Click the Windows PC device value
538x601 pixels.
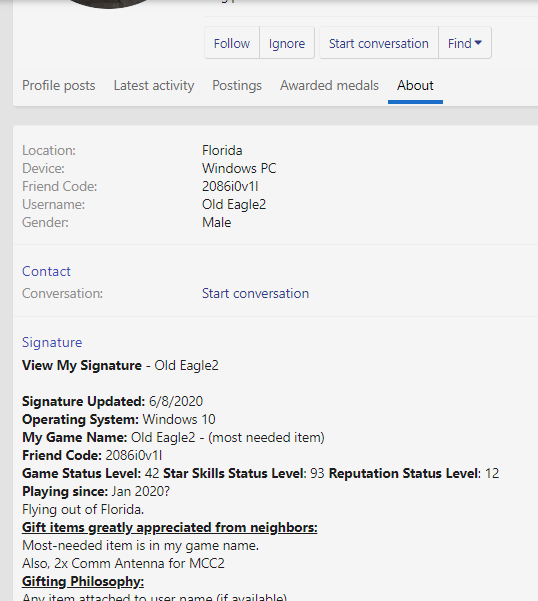click(239, 168)
